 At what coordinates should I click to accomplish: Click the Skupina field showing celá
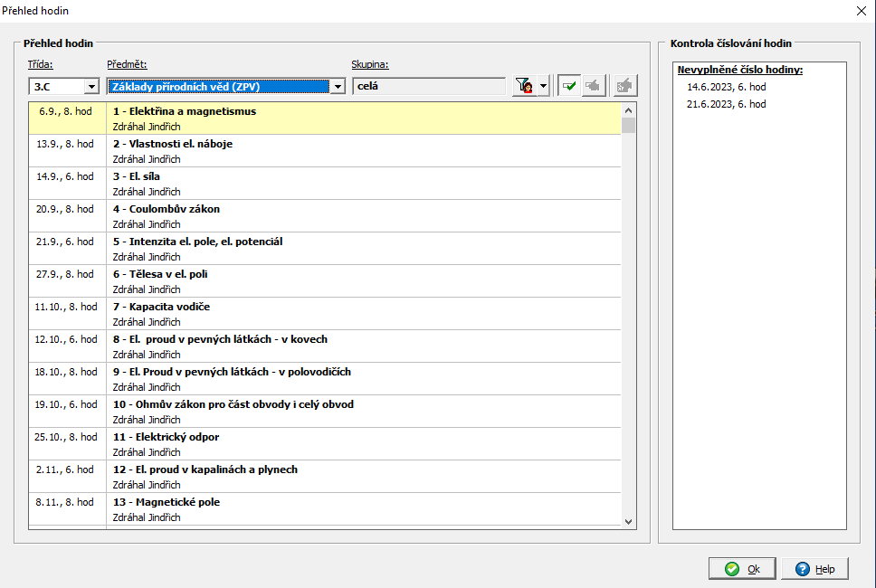(x=428, y=87)
